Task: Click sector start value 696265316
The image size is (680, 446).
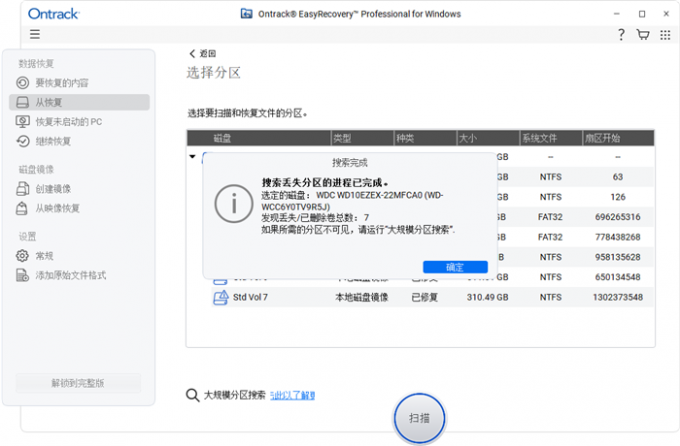Action: [618, 217]
